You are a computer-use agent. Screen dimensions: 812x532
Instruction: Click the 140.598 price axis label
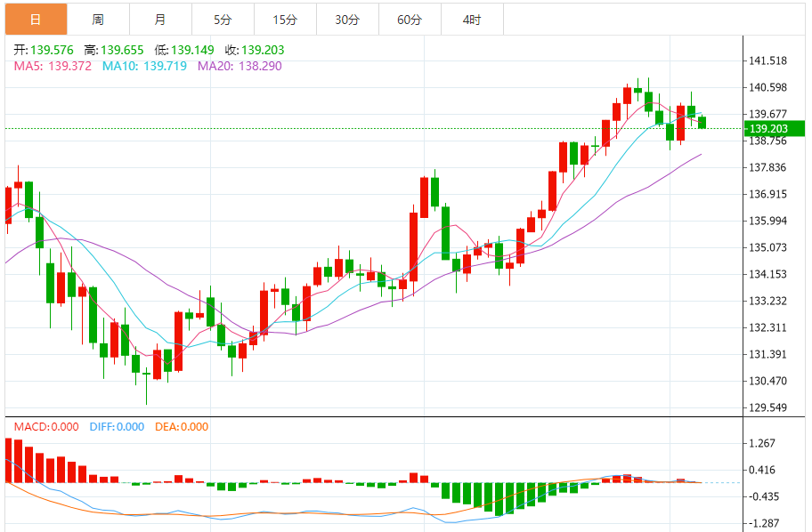768,87
